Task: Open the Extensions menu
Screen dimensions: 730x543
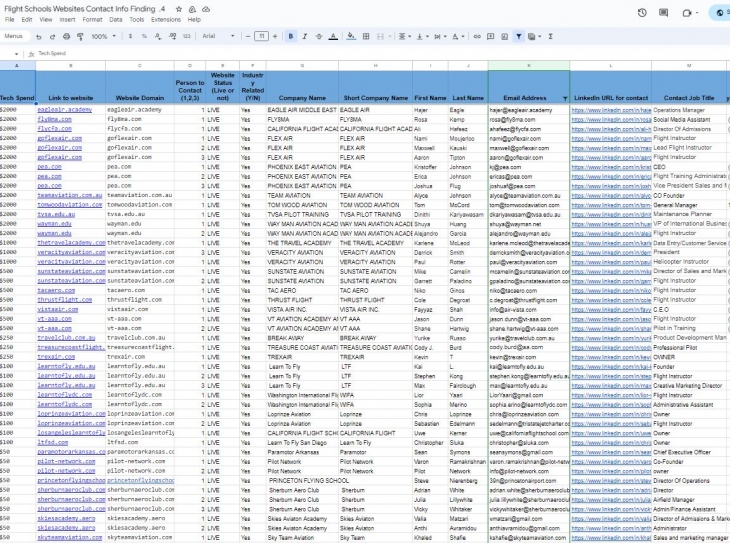Action: pyautogui.click(x=166, y=20)
